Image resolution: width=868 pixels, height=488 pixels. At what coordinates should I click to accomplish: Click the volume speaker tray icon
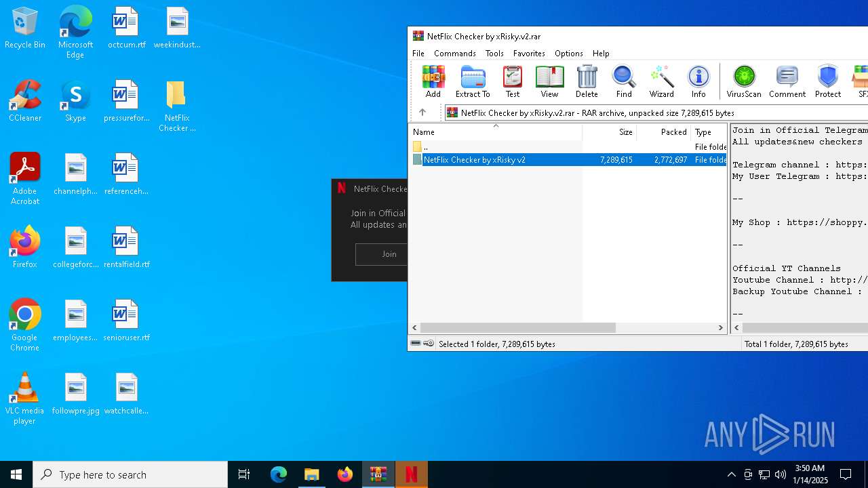pos(781,474)
